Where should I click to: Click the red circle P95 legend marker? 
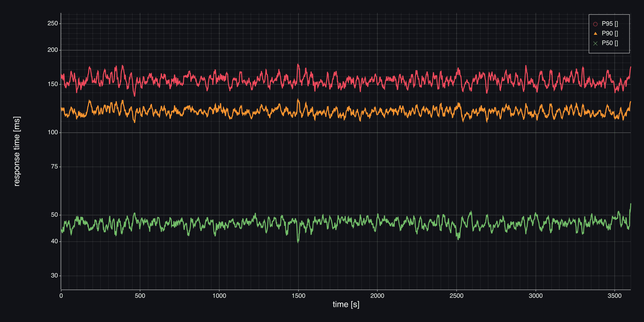click(x=595, y=24)
